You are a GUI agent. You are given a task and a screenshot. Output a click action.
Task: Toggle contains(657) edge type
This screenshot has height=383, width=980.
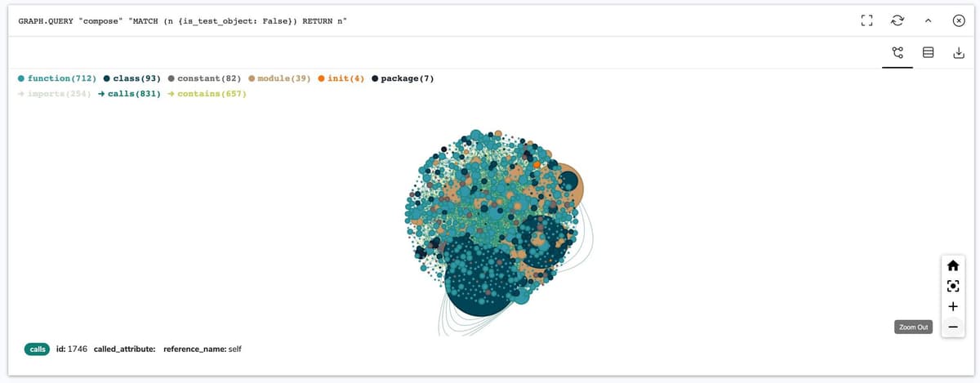pos(207,94)
